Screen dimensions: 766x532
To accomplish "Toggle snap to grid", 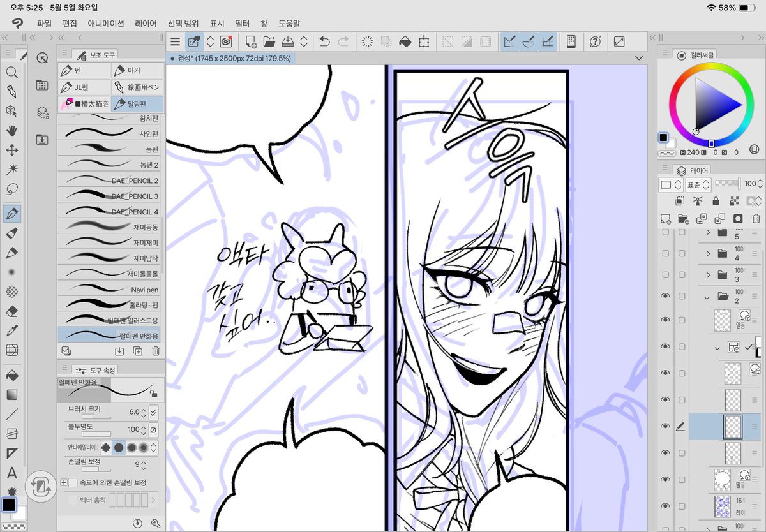I will click(548, 41).
